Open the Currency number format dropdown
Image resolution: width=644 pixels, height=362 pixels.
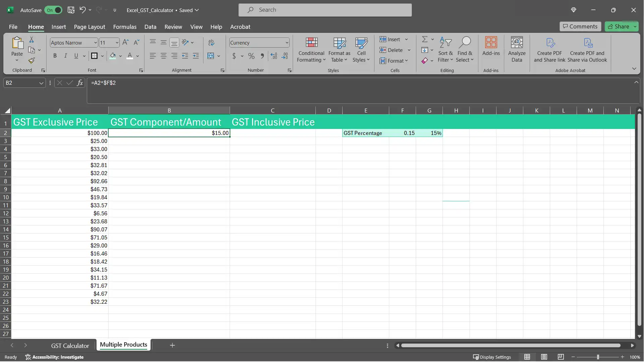pyautogui.click(x=287, y=43)
